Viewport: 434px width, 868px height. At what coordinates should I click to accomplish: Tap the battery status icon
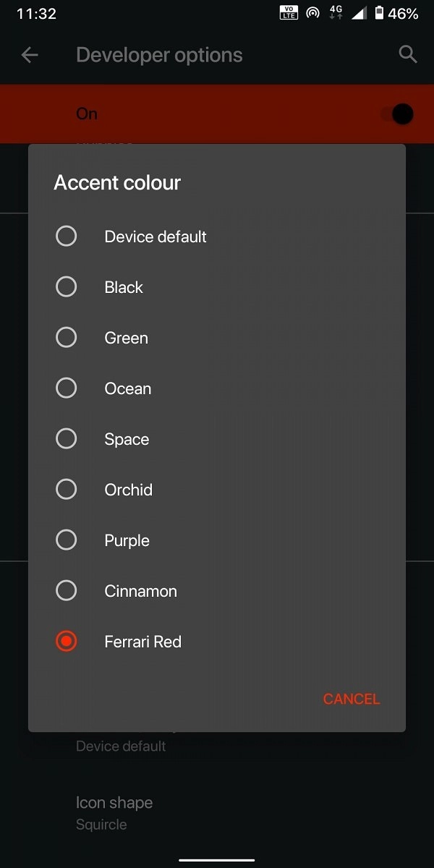coord(379,13)
